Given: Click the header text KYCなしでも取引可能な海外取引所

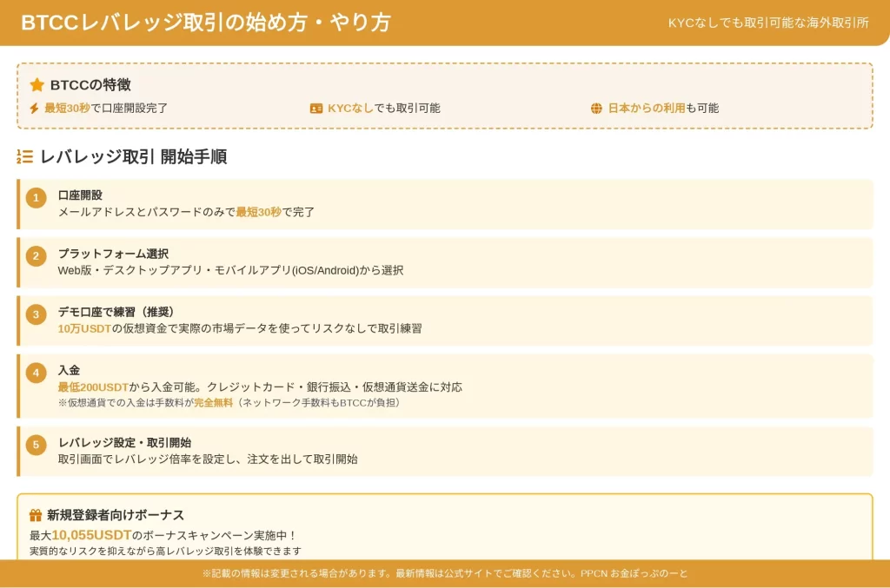Looking at the screenshot, I should [768, 23].
